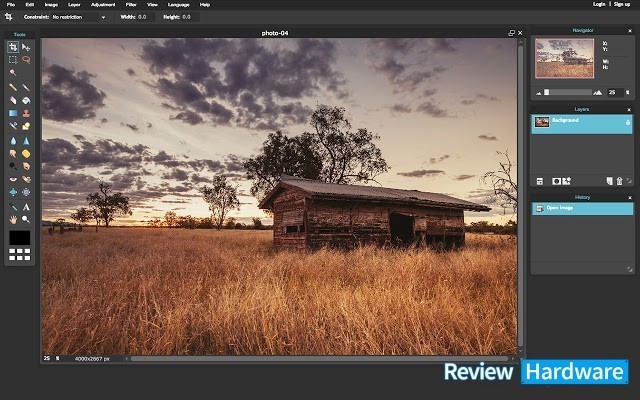Screen dimensions: 640x400
Task: Toggle the Background layer lock icon
Action: pyautogui.click(x=628, y=122)
